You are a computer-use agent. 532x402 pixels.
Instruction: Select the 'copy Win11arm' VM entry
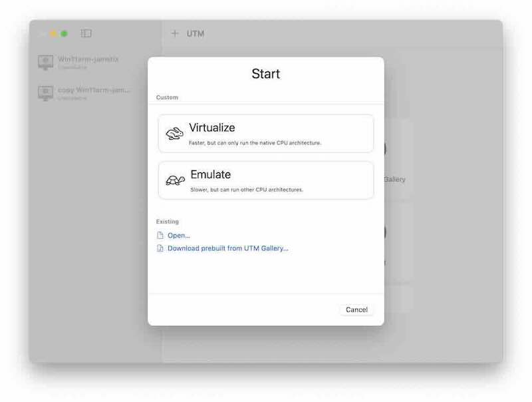click(83, 93)
